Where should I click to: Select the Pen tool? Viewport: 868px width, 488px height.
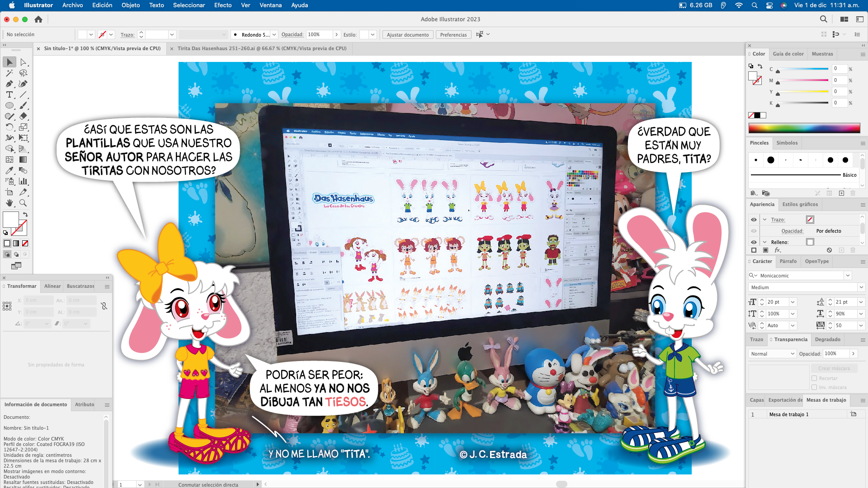pyautogui.click(x=9, y=84)
